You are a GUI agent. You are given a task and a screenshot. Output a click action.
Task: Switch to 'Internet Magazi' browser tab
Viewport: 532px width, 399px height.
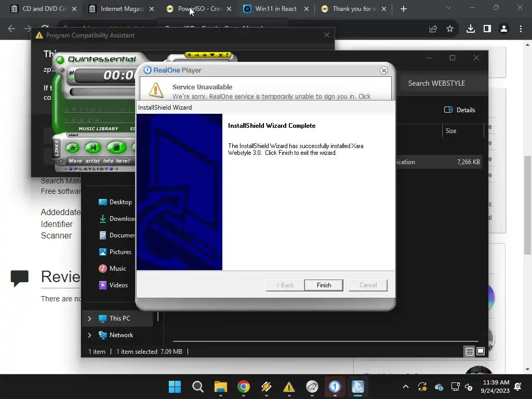(121, 9)
